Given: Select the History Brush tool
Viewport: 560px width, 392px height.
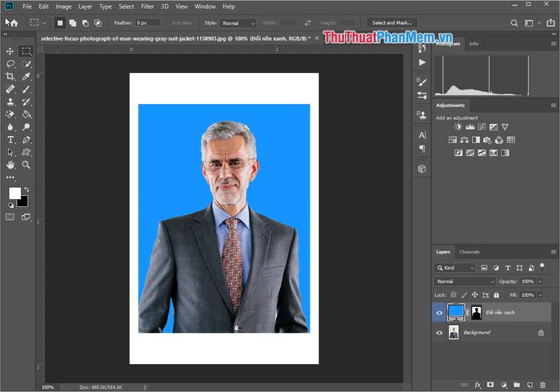Looking at the screenshot, I should 26,102.
